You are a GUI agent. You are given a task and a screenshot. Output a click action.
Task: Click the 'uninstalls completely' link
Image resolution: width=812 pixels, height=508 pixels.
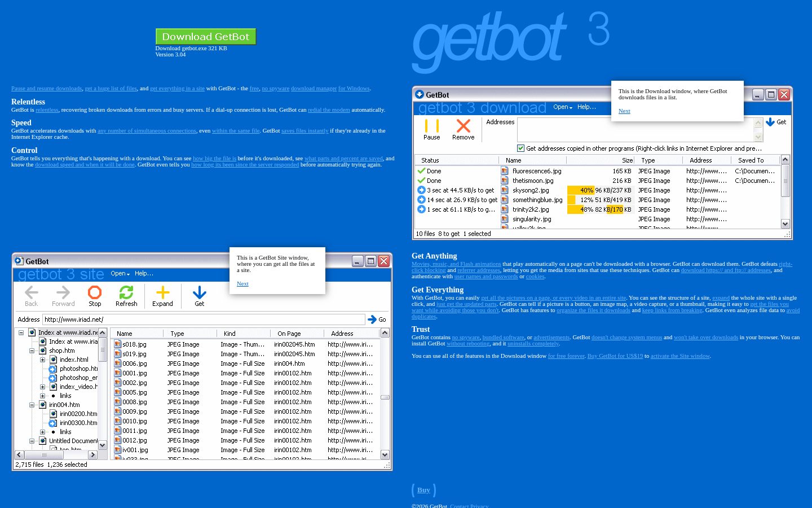[533, 343]
